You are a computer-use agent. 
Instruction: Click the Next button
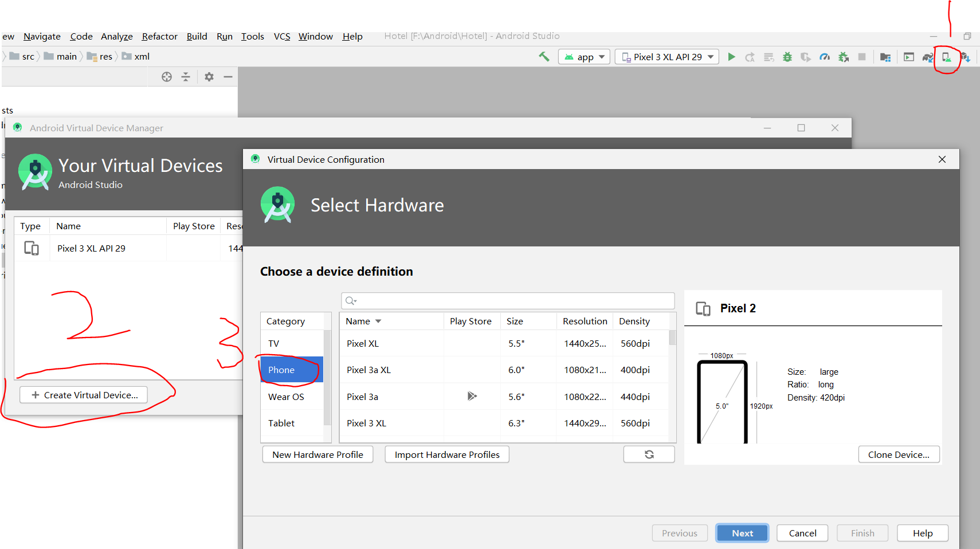(x=742, y=533)
